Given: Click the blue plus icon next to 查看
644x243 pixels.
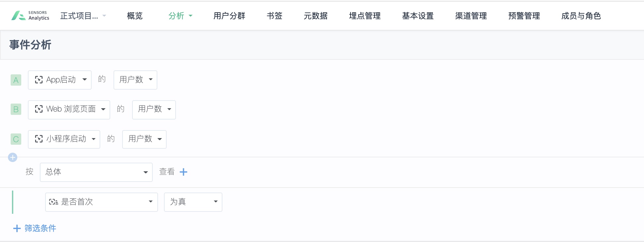Looking at the screenshot, I should 184,172.
